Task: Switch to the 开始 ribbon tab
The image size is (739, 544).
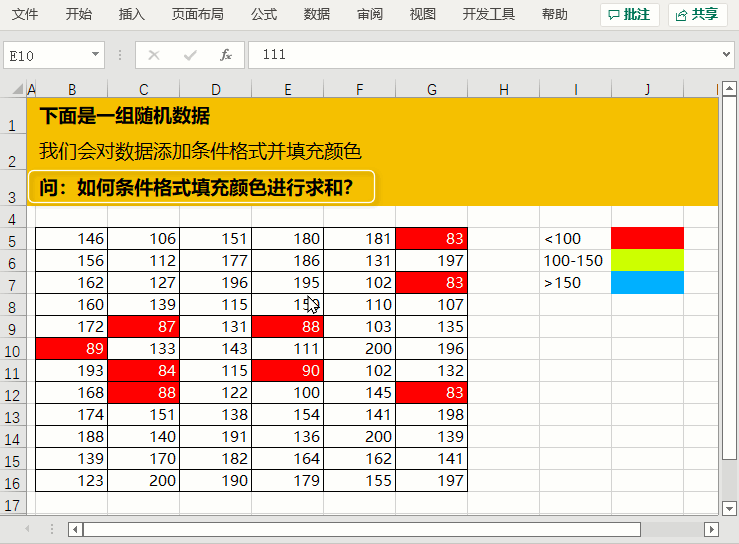Action: coord(78,15)
